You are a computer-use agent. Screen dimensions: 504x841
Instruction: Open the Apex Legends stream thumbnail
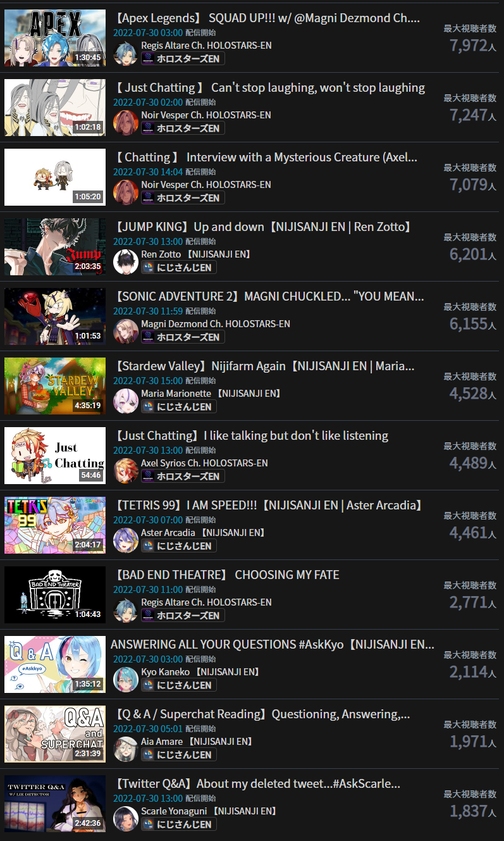coord(55,38)
